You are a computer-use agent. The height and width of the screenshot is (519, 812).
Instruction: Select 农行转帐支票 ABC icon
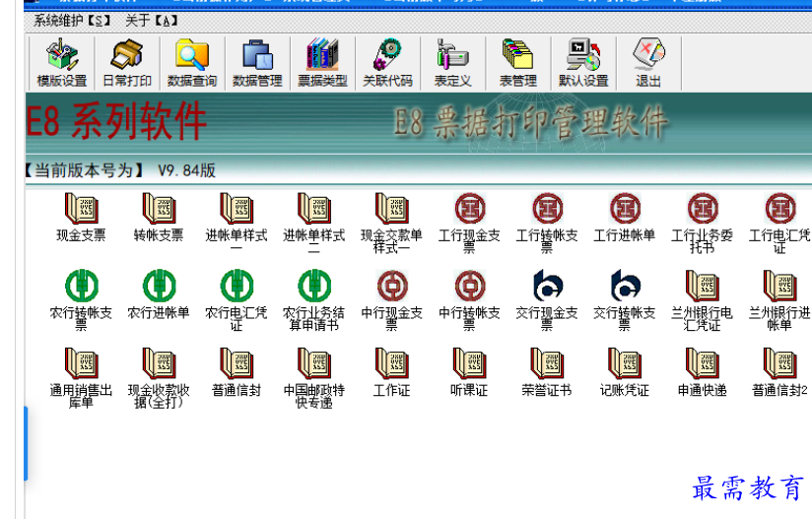pos(82,300)
